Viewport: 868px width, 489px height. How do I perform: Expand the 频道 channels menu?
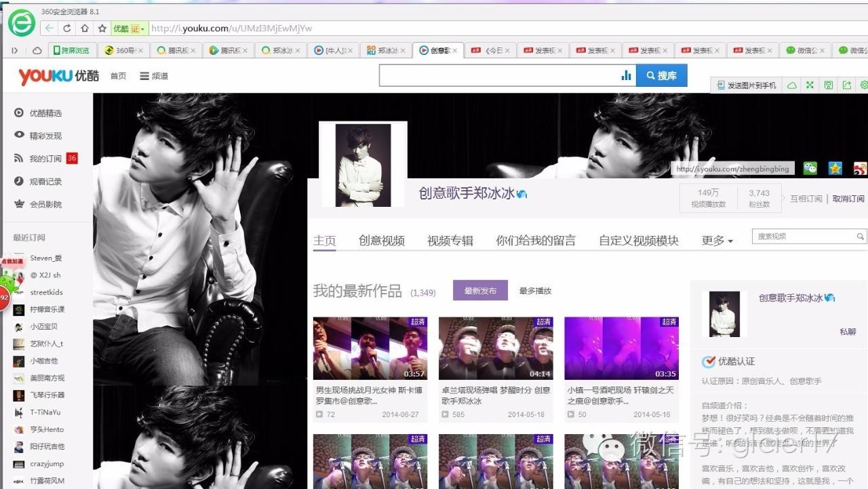pos(154,75)
